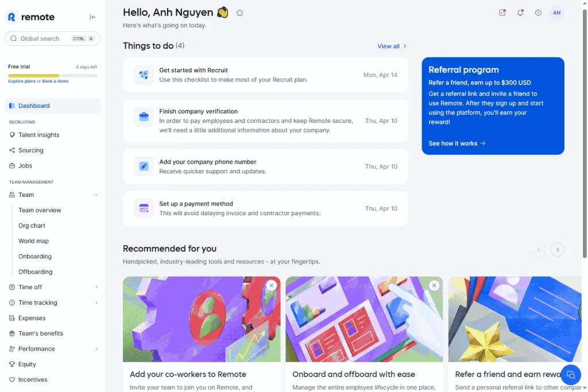Screen dimensions: 588x392
Task: Click the phone number pencil icon
Action: pyautogui.click(x=144, y=166)
